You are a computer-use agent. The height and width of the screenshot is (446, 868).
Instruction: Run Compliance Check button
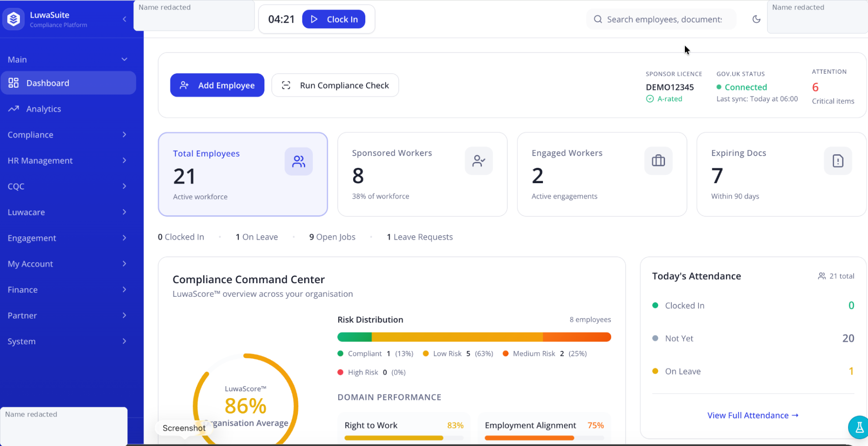(335, 85)
